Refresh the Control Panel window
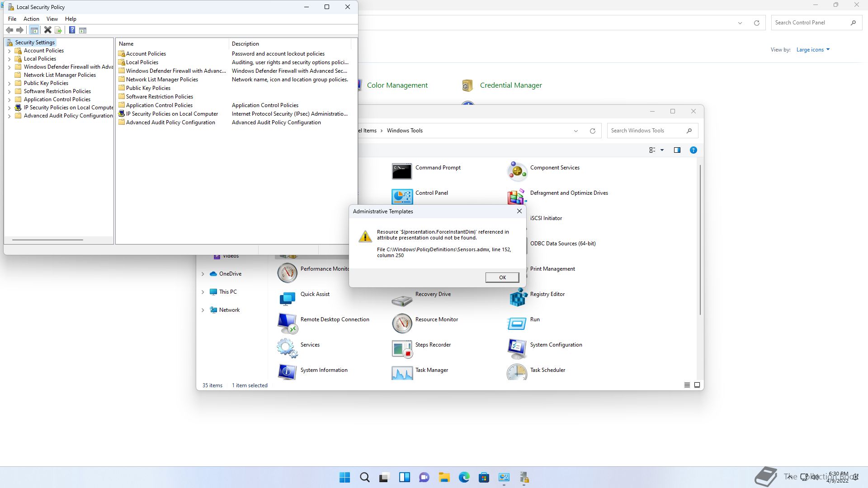The image size is (868, 488). 756,23
